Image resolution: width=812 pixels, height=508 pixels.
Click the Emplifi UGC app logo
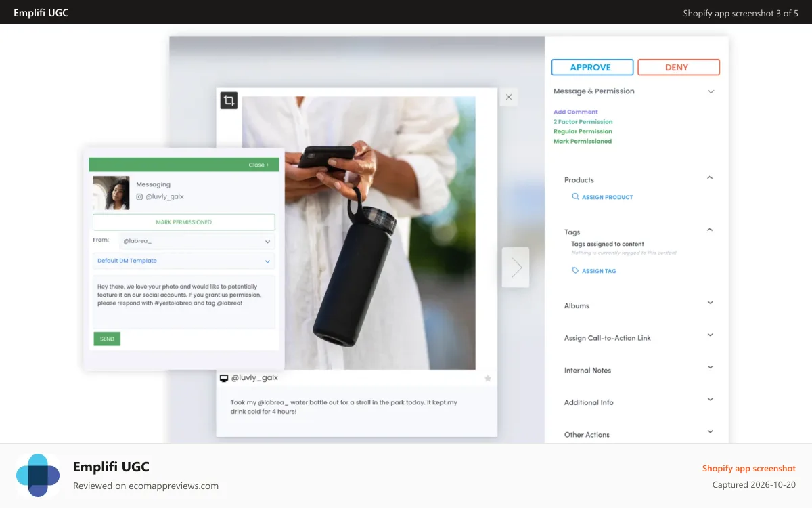click(38, 475)
